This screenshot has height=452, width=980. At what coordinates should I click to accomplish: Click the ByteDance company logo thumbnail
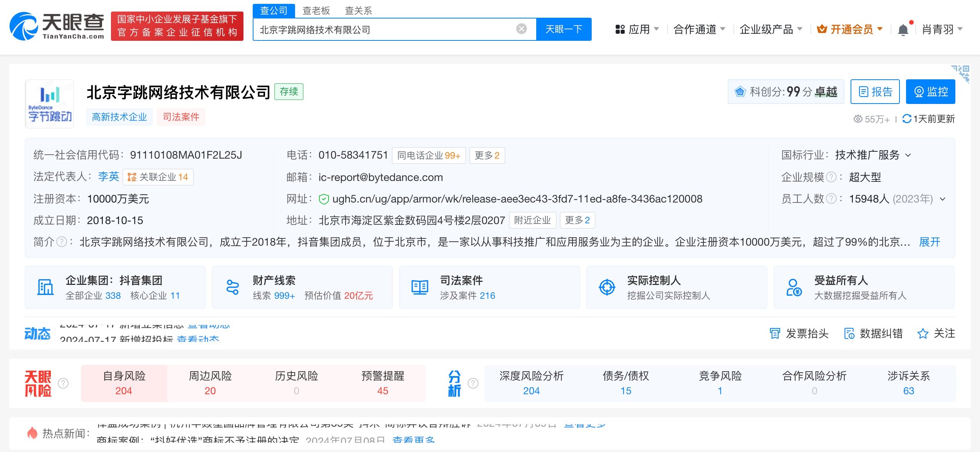click(x=49, y=104)
